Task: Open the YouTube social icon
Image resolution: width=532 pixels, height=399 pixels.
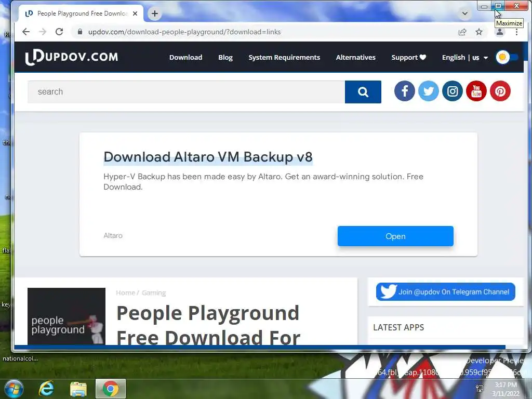Action: click(x=476, y=91)
